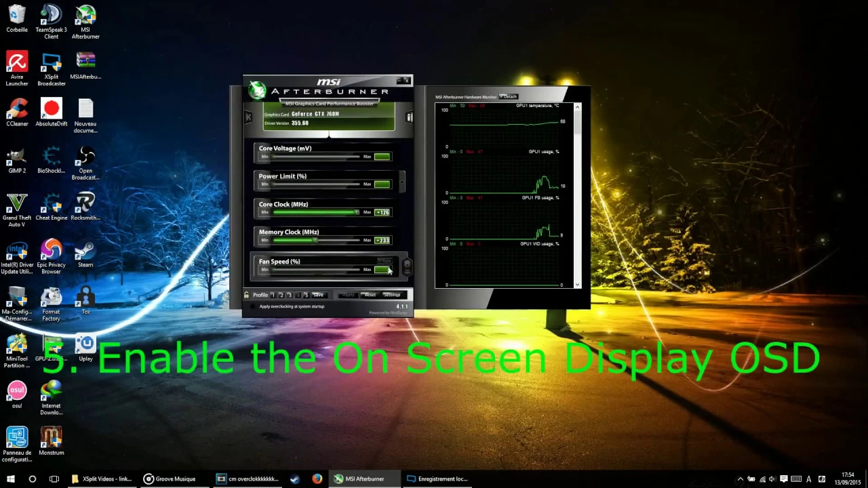Image resolution: width=868 pixels, height=488 pixels.
Task: Click the Hardware Monitor scrollbar up arrow
Action: click(578, 106)
